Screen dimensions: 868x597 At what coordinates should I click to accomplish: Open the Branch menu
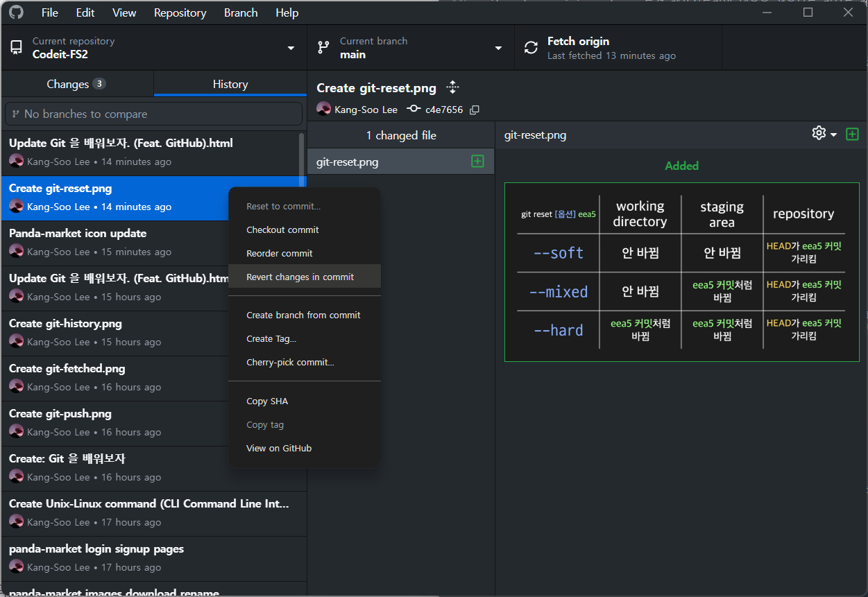coord(241,12)
